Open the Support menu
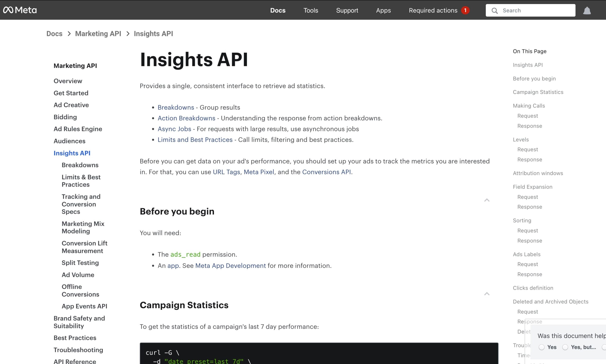The height and width of the screenshot is (364, 606). point(347,10)
